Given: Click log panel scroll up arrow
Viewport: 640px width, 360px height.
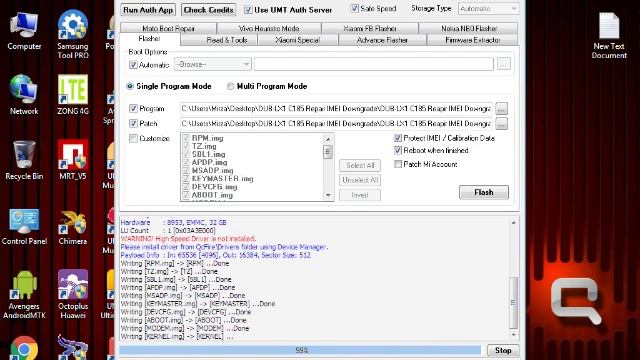Looking at the screenshot, I should (513, 223).
